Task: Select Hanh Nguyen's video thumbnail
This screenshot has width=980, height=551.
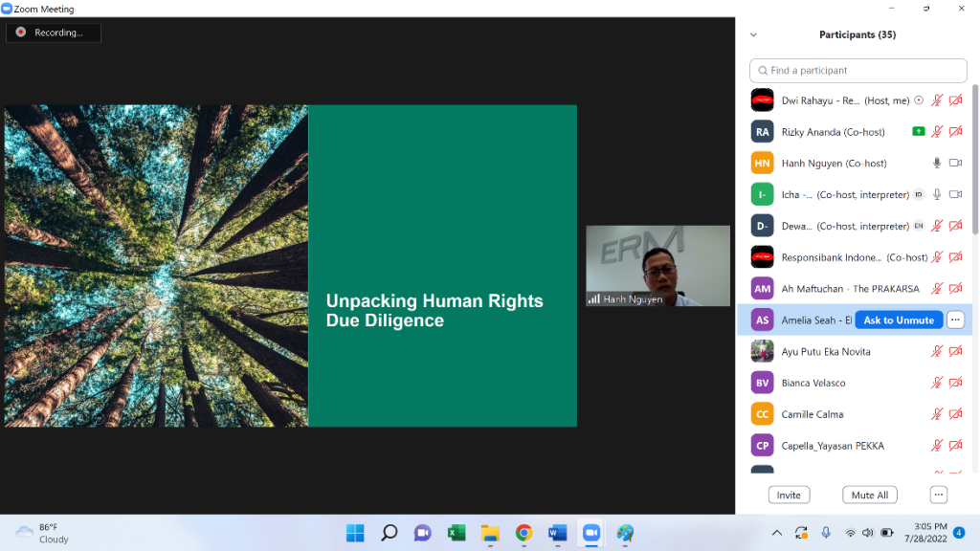Action: tap(657, 266)
